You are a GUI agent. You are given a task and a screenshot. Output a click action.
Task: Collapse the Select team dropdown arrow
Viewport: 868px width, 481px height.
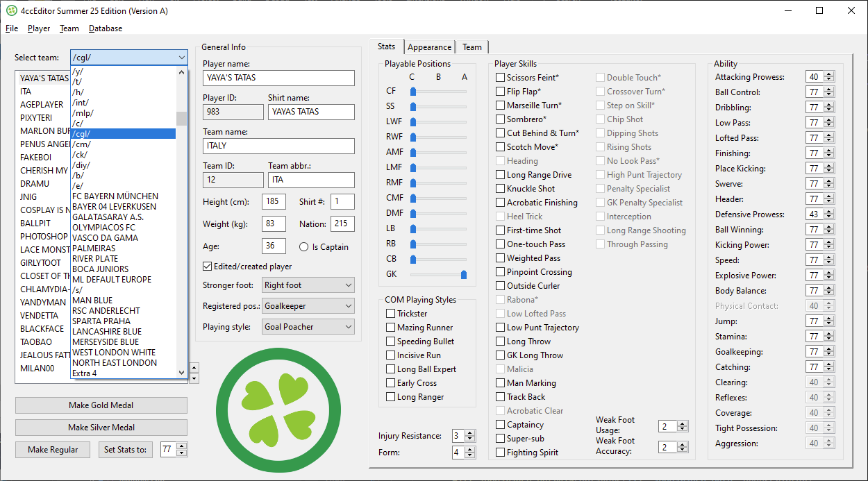pos(181,58)
